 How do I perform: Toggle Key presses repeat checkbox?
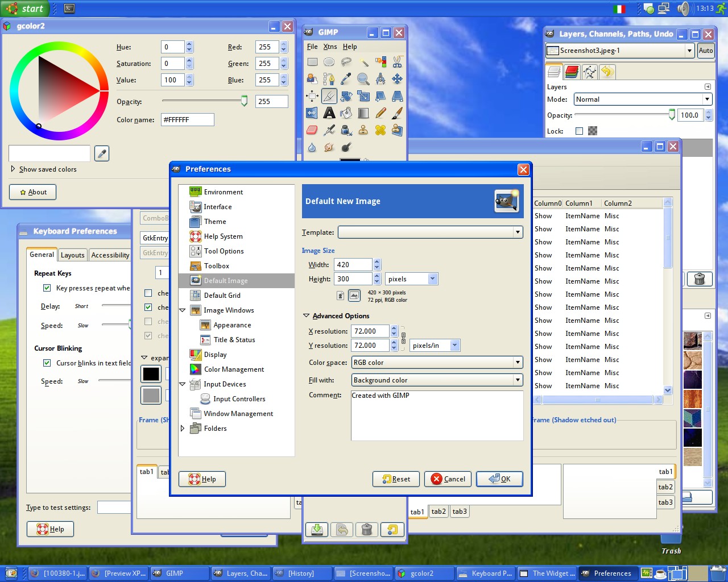coord(47,288)
